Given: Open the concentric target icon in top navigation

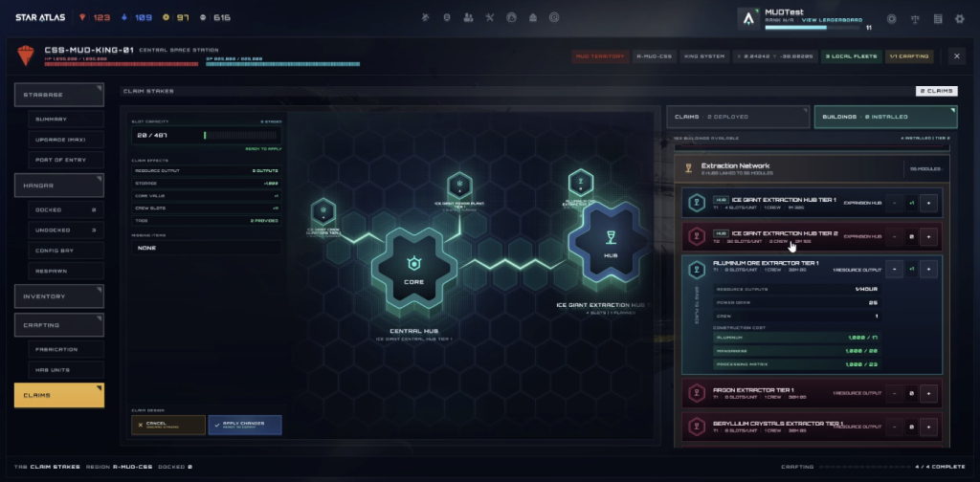Looking at the screenshot, I should tap(554, 18).
